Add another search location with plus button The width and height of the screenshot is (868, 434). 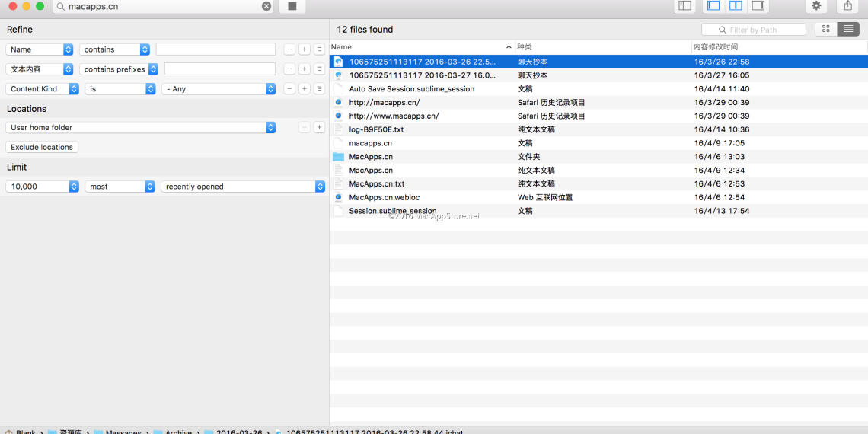pos(319,128)
